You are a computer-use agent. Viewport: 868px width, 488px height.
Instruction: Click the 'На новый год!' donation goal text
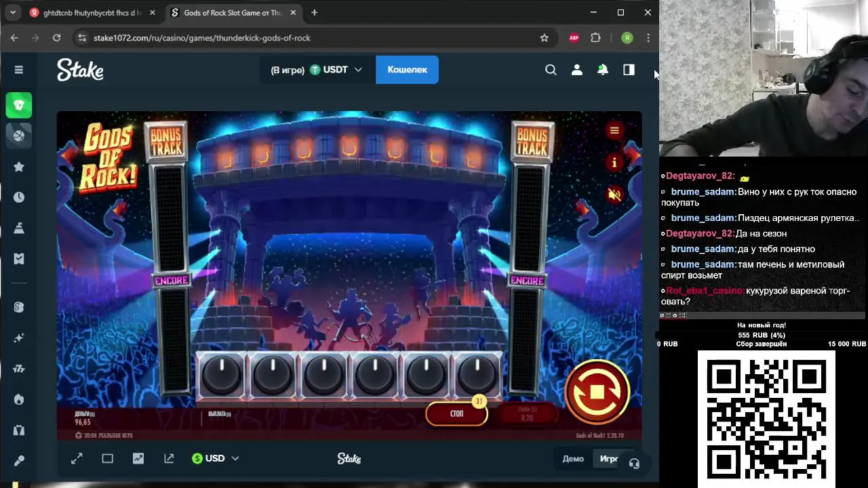pos(762,325)
